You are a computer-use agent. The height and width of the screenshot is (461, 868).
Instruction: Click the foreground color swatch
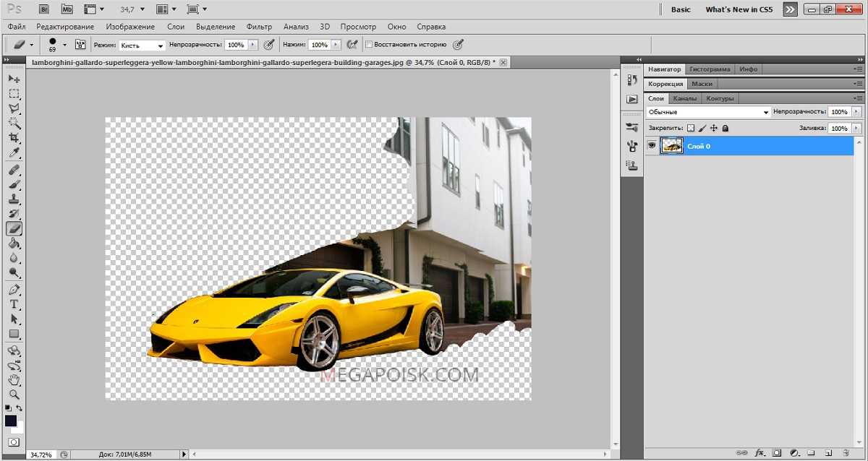tap(11, 421)
